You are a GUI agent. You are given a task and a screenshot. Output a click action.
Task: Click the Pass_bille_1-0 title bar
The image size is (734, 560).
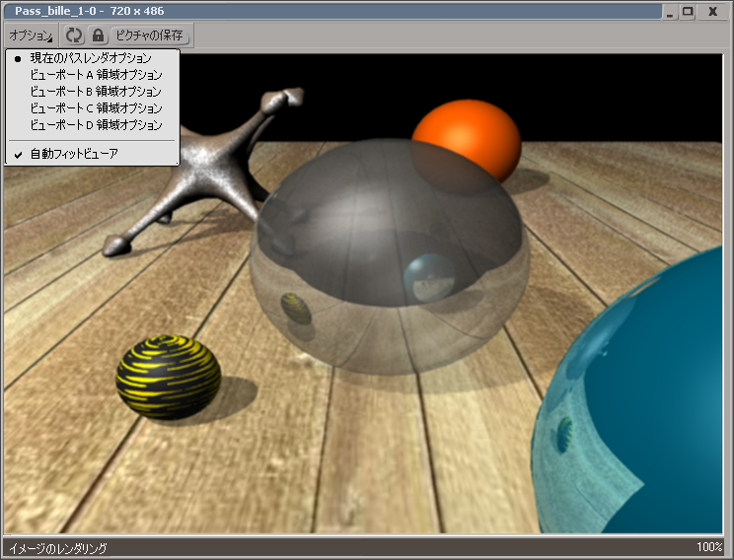point(332,11)
